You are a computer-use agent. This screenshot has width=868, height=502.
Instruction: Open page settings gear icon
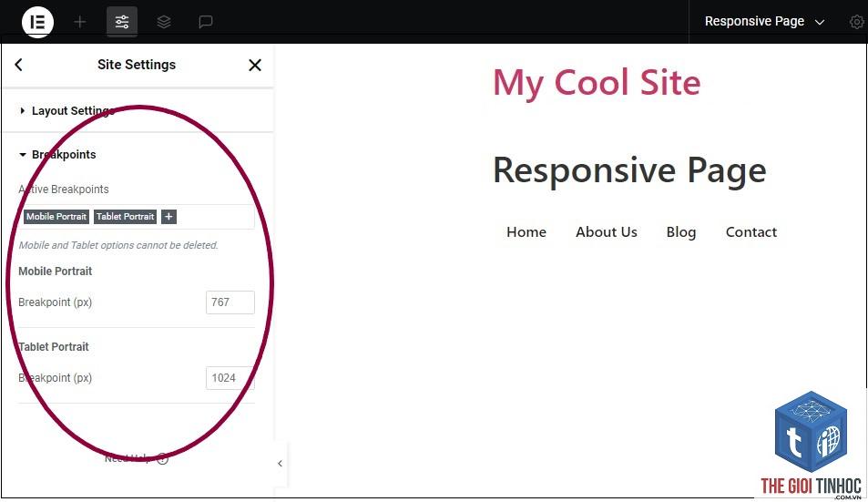pos(857,22)
